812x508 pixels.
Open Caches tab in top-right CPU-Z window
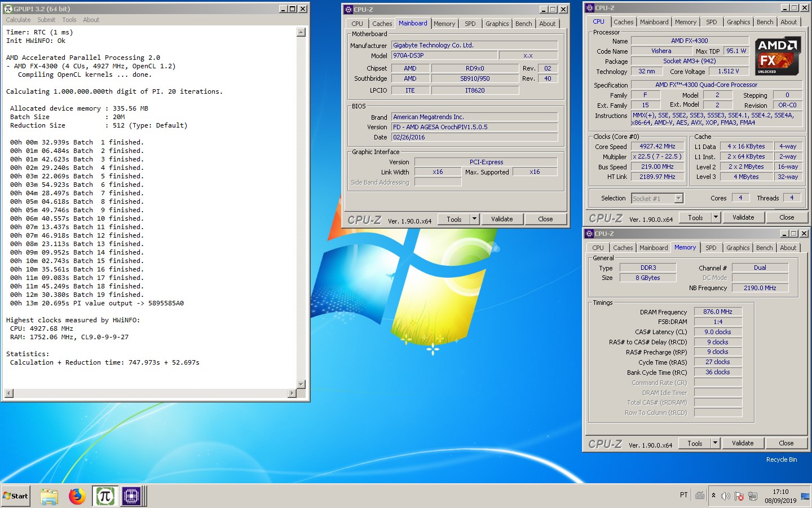click(624, 22)
